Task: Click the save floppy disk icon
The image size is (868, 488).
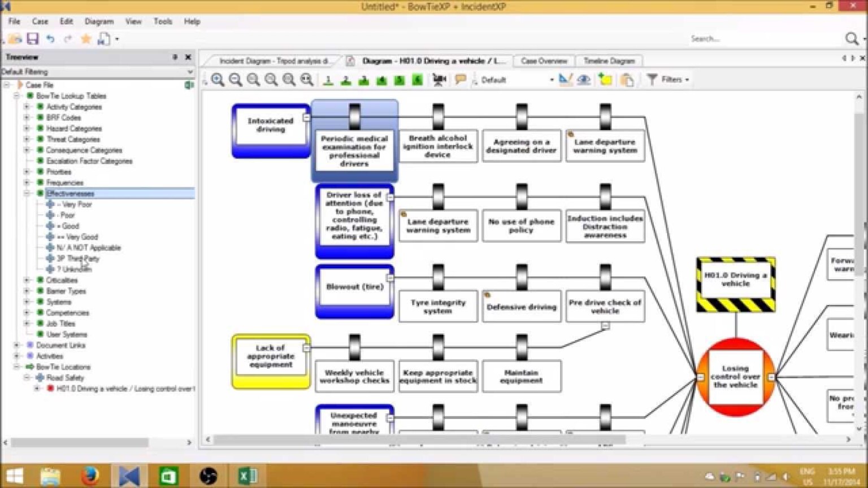Action: pos(33,39)
